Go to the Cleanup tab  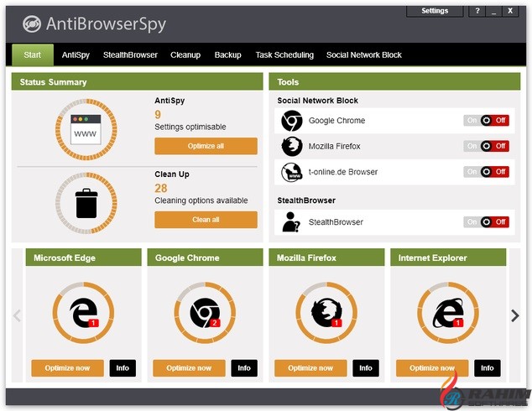coord(185,55)
